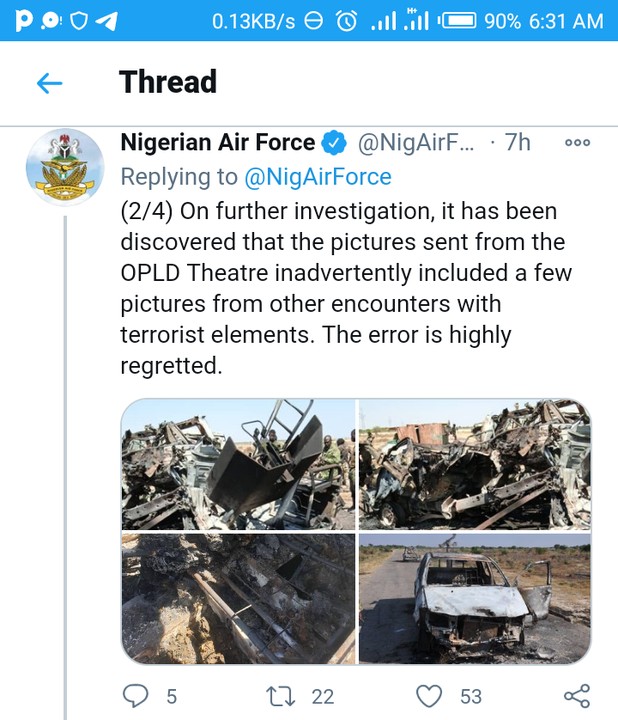Screen dimensions: 618x720
Task: Tap the 7h tweet timestamp
Action: pos(517,143)
